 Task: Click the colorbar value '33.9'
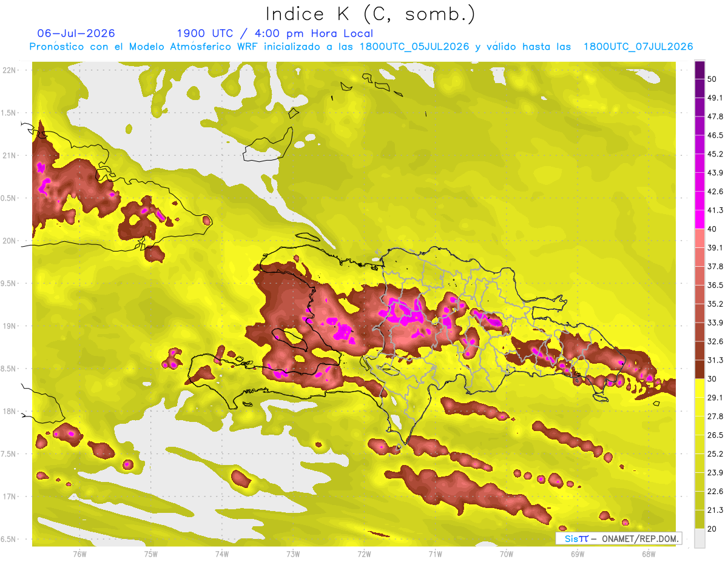[x=715, y=323]
